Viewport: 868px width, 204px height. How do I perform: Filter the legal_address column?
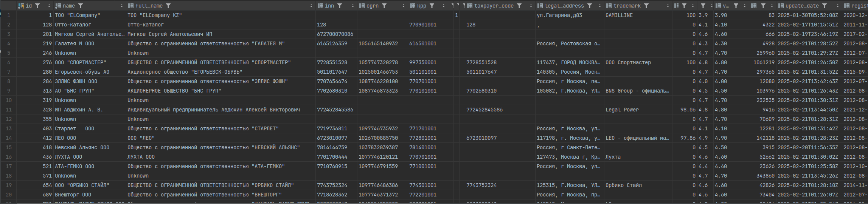coord(590,6)
